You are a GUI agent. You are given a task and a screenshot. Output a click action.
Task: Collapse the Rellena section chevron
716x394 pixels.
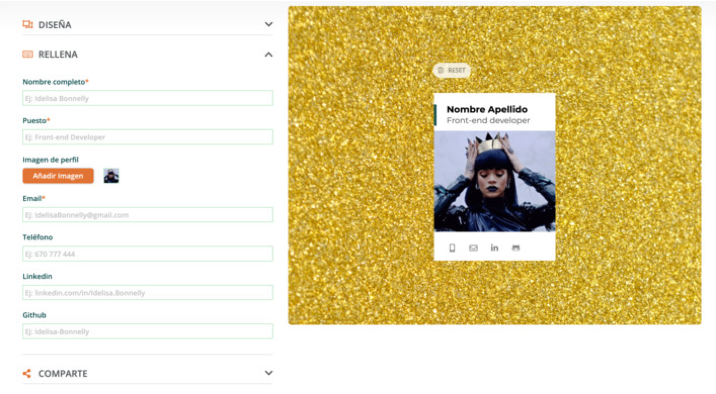268,55
